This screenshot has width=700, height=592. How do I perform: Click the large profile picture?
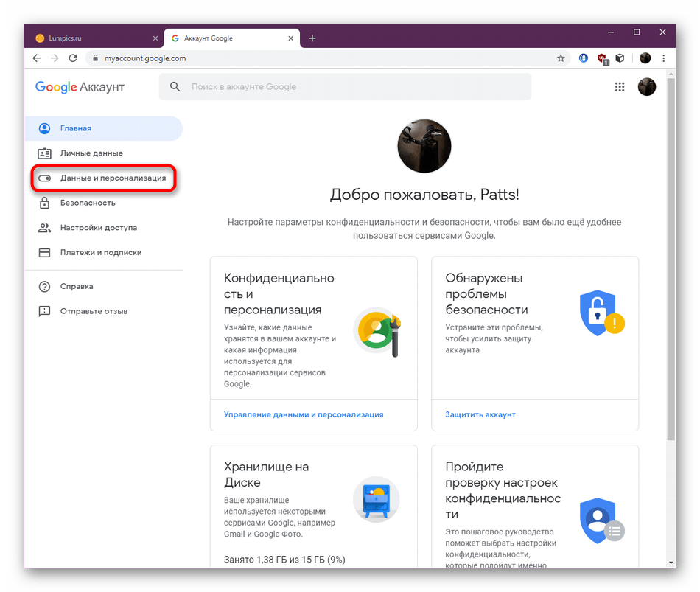click(x=424, y=146)
